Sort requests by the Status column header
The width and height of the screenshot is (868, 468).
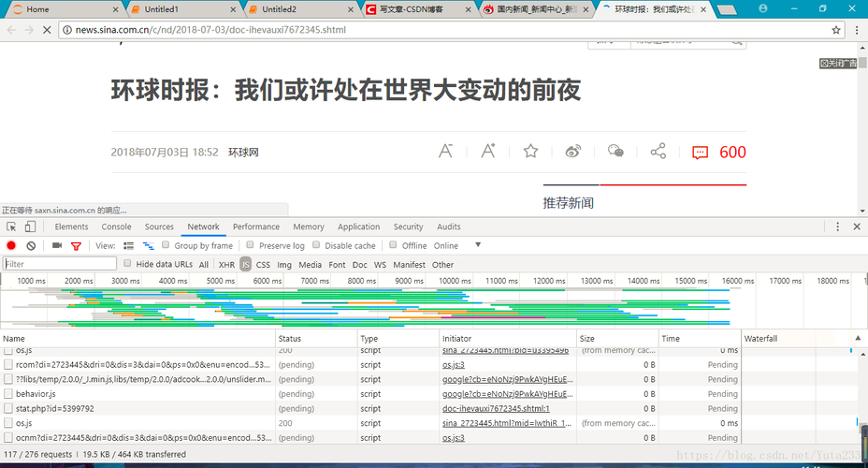[x=317, y=338]
